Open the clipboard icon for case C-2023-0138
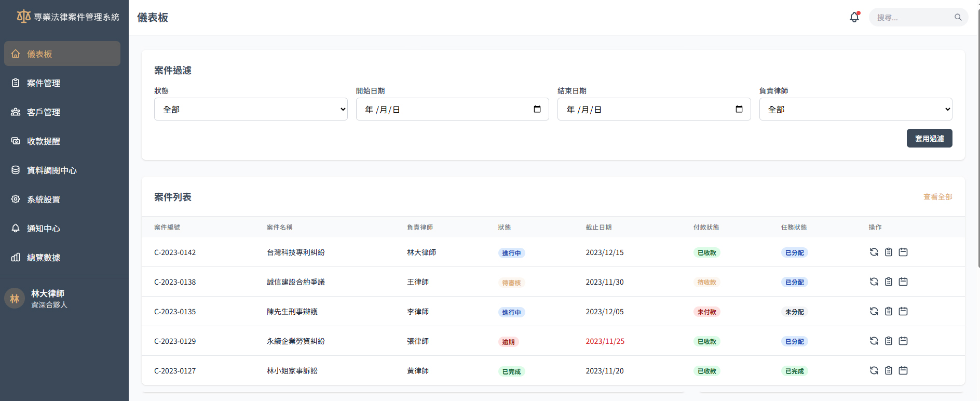980x401 pixels. [889, 282]
